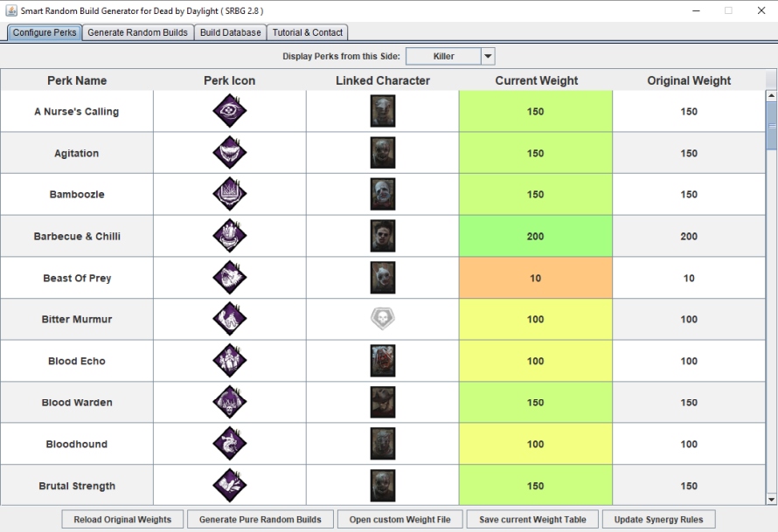Click the Agitation perk icon
778x532 pixels.
click(x=230, y=153)
